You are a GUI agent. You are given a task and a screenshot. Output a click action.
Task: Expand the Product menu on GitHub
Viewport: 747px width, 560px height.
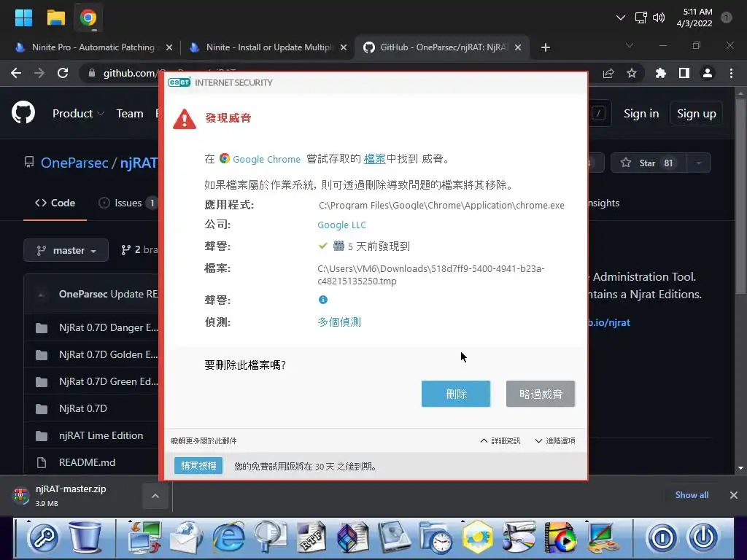pyautogui.click(x=77, y=114)
